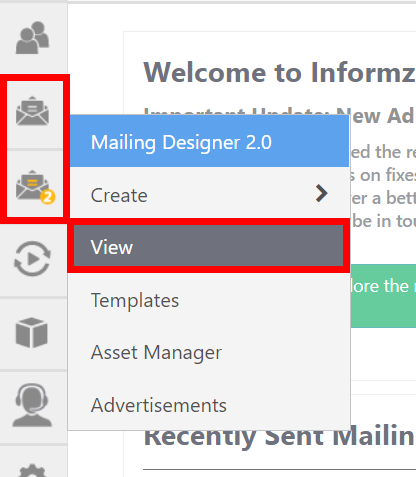The width and height of the screenshot is (416, 477).
Task: Expand the Create submenu chevron arrow
Action: point(322,193)
